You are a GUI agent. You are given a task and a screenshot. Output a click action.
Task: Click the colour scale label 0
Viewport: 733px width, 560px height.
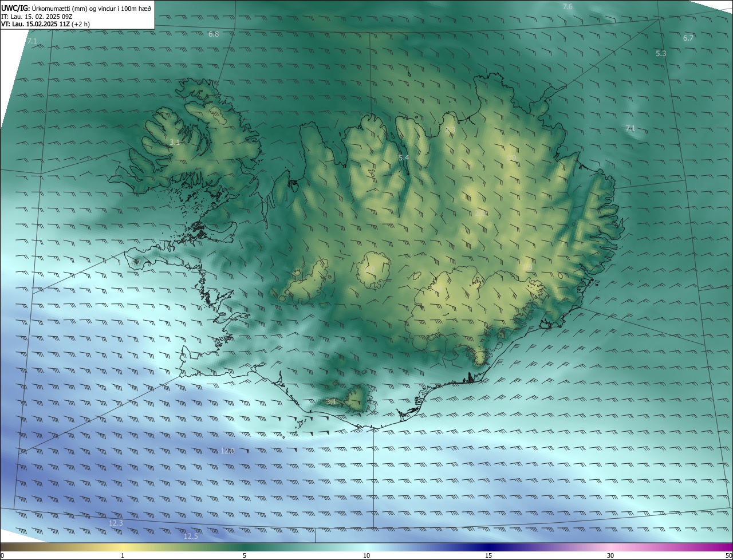(2, 556)
